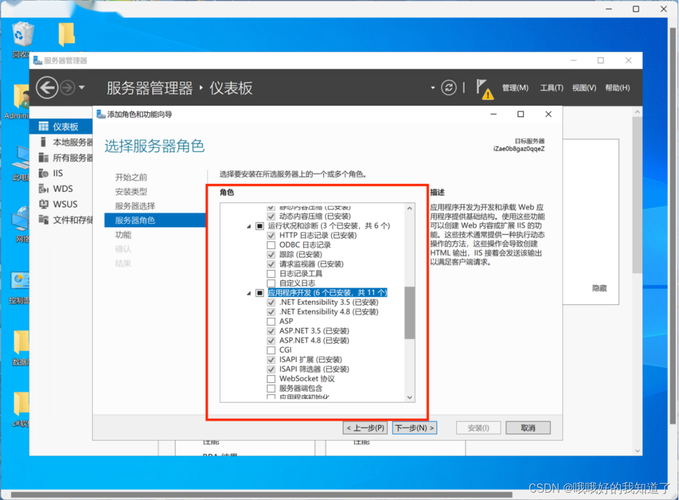Check the CGI checkbox

click(271, 350)
